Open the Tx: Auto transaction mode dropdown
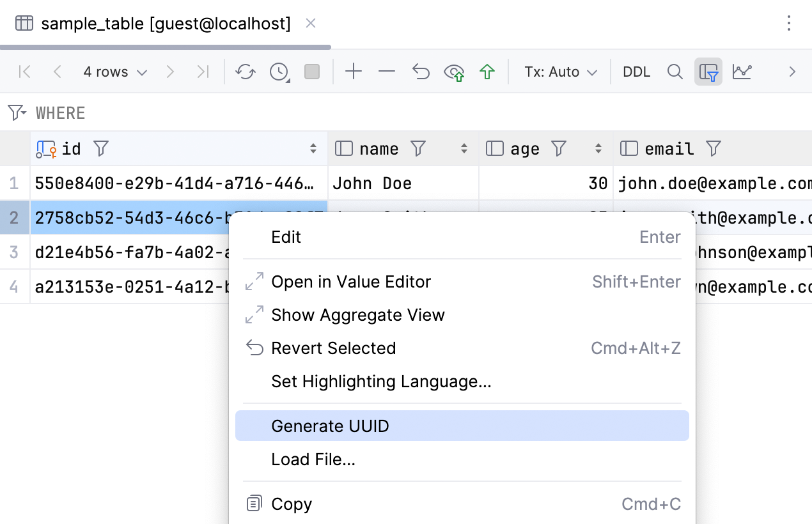 [559, 72]
